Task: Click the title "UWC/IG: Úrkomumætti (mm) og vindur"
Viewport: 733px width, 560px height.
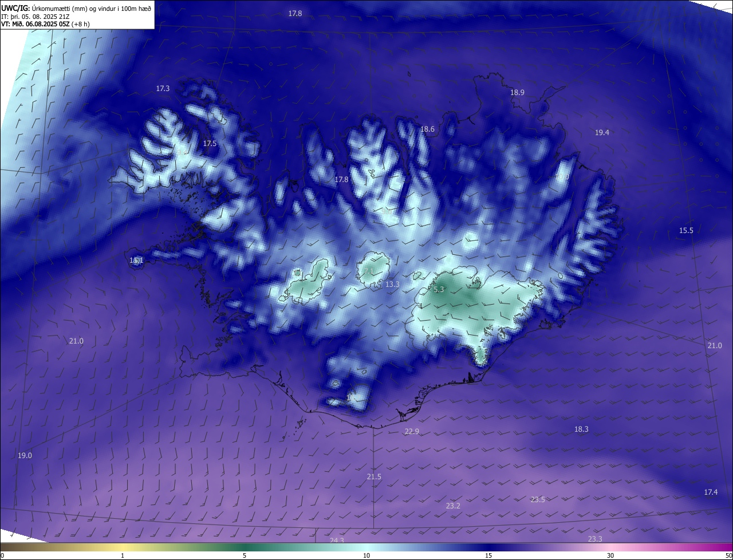Action: pyautogui.click(x=76, y=9)
